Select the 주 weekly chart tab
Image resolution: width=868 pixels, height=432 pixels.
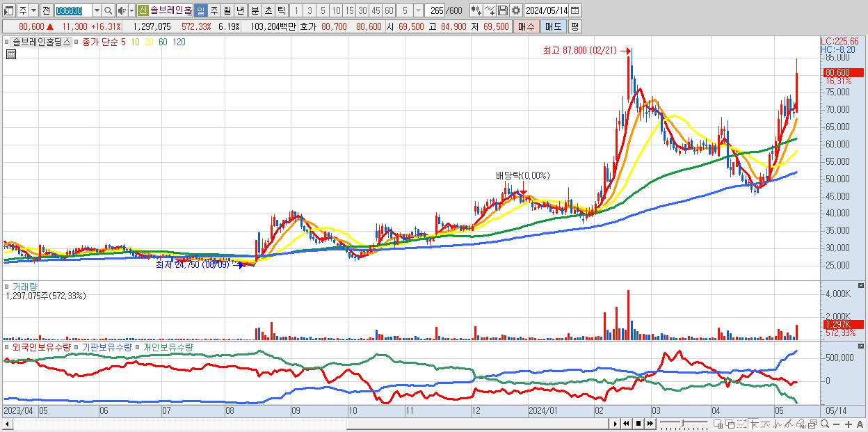coord(214,10)
